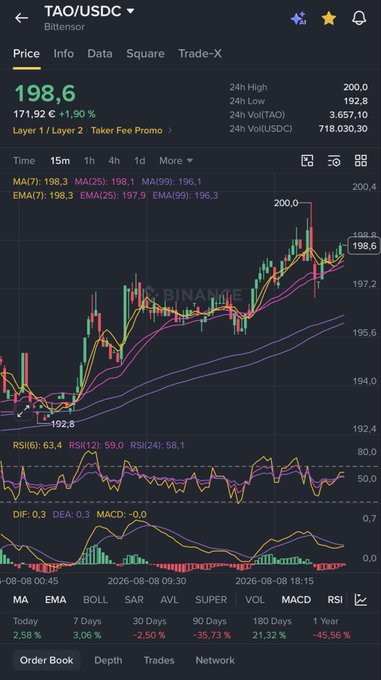
Task: Click the RSI(24): 58,1 legend value
Action: (157, 445)
